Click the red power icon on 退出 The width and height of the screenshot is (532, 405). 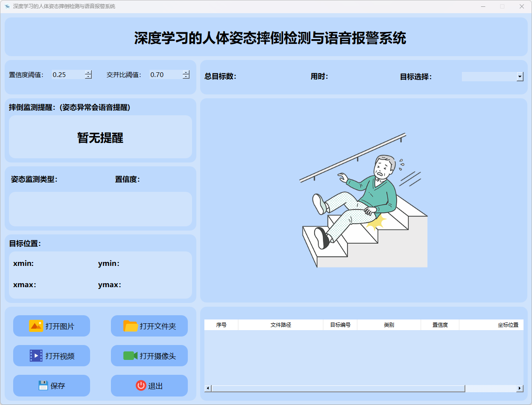(x=141, y=385)
